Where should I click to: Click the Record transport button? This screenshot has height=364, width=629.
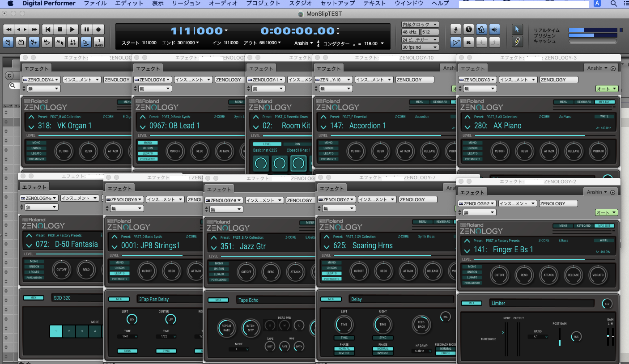click(x=99, y=30)
